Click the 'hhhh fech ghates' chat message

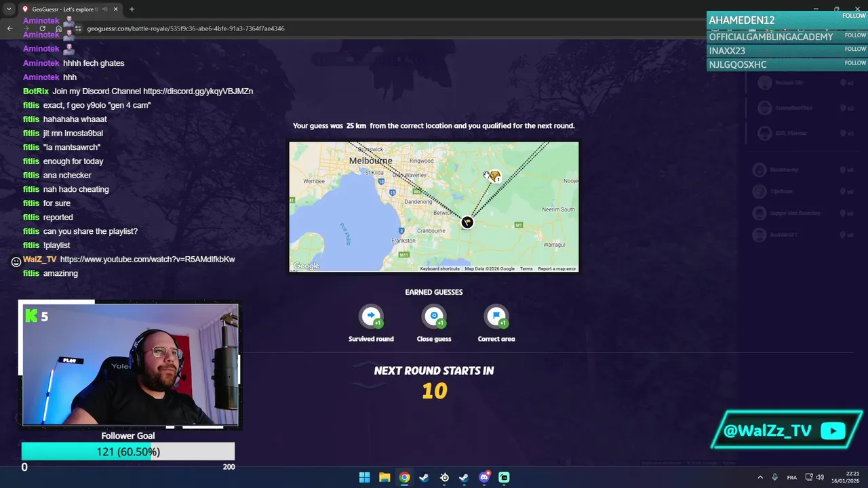[x=94, y=63]
